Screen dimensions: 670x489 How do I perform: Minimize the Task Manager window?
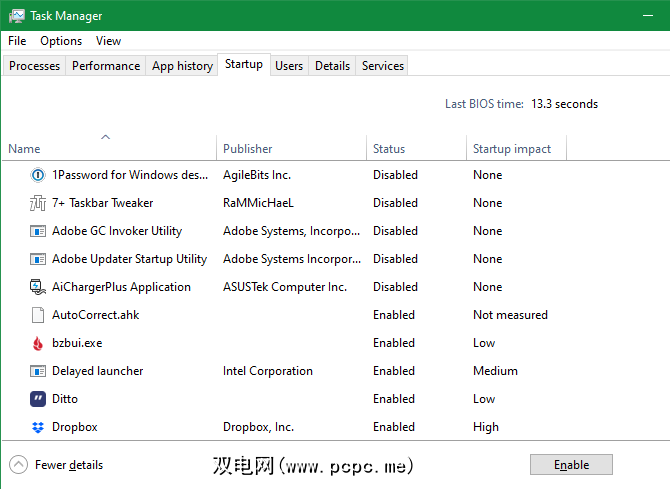coord(648,15)
